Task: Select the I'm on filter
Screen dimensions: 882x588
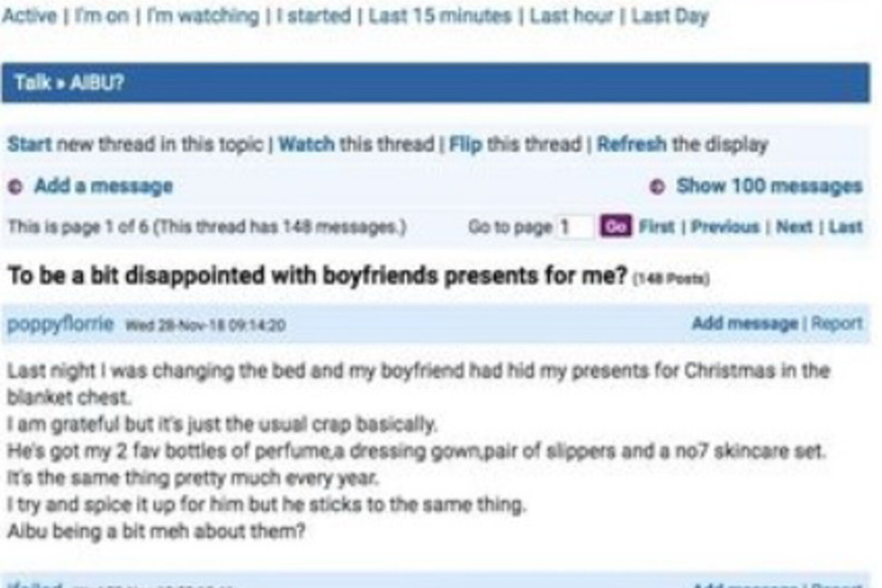Action: point(101,16)
